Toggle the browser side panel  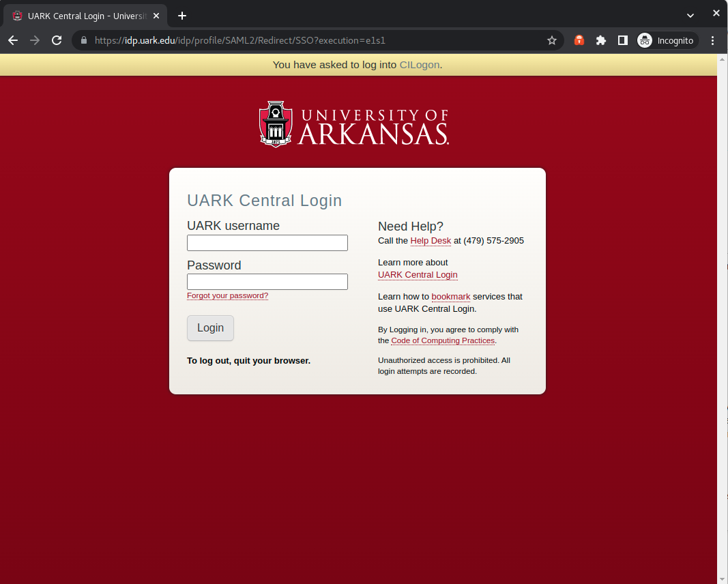click(x=623, y=40)
